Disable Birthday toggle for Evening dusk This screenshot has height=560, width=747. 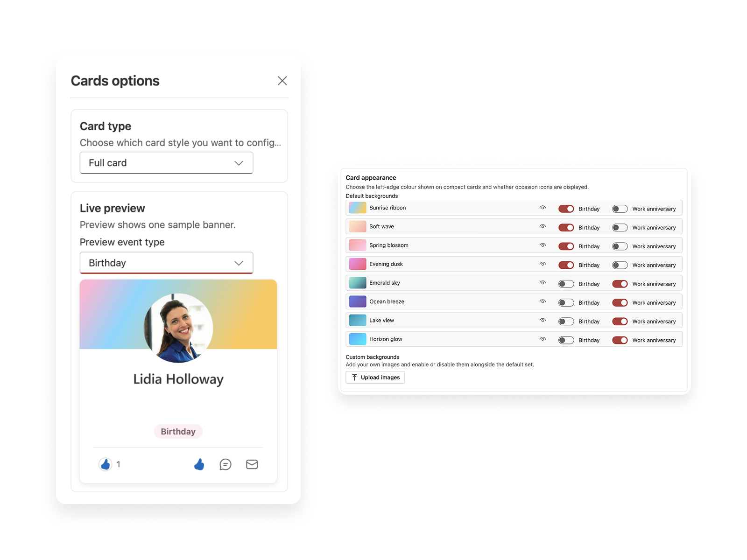(566, 265)
